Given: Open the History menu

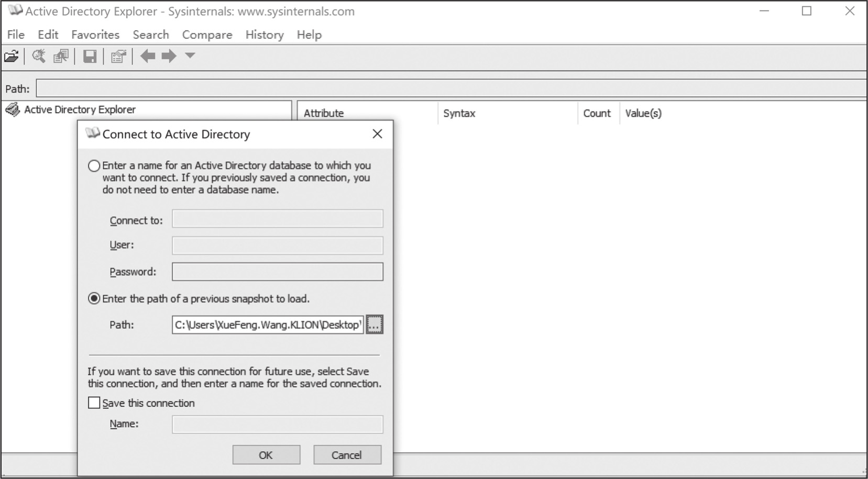Looking at the screenshot, I should point(265,35).
